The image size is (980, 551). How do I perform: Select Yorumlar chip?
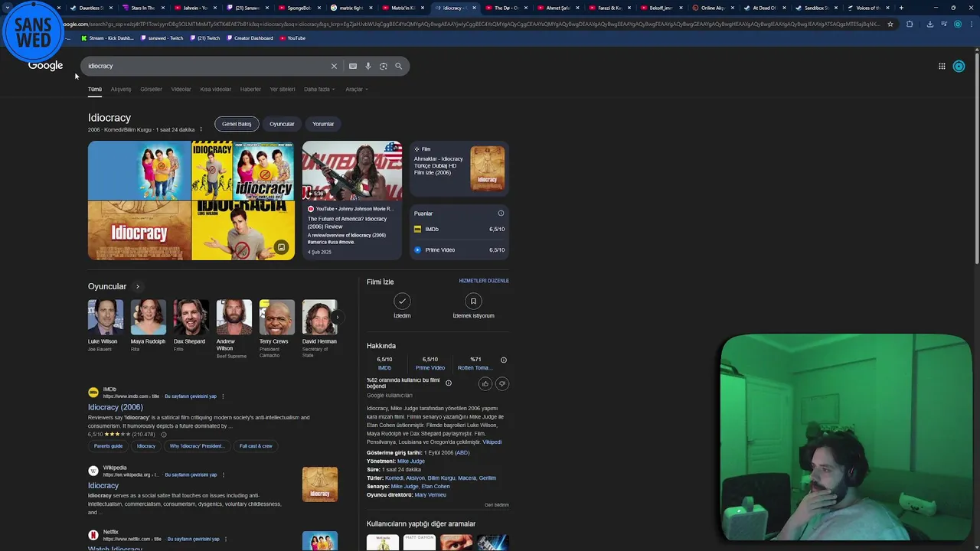pos(323,124)
